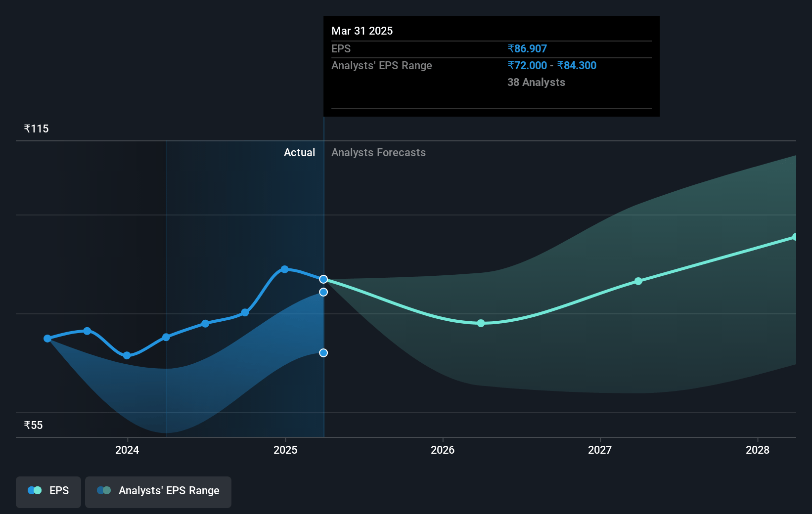Click the ₹86.907 EPS value in tooltip
The height and width of the screenshot is (514, 812).
(x=527, y=49)
